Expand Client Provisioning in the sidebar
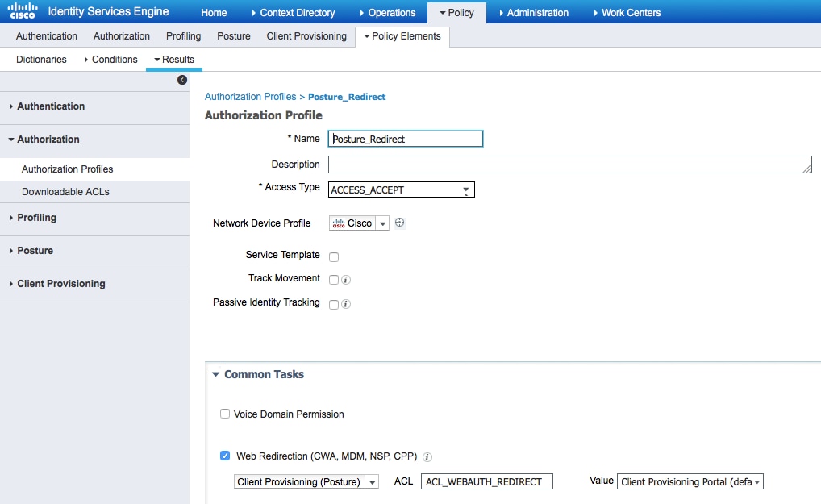The image size is (821, 504). pos(60,284)
